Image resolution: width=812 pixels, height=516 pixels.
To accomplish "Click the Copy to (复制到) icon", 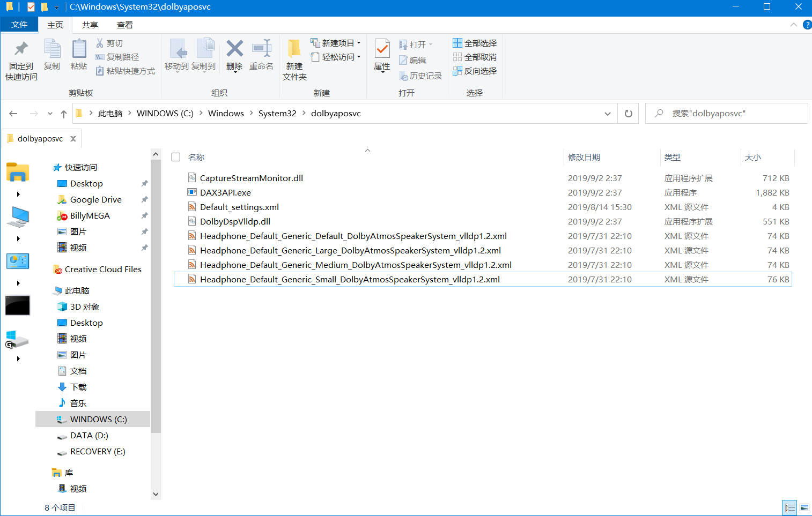I will (x=205, y=49).
